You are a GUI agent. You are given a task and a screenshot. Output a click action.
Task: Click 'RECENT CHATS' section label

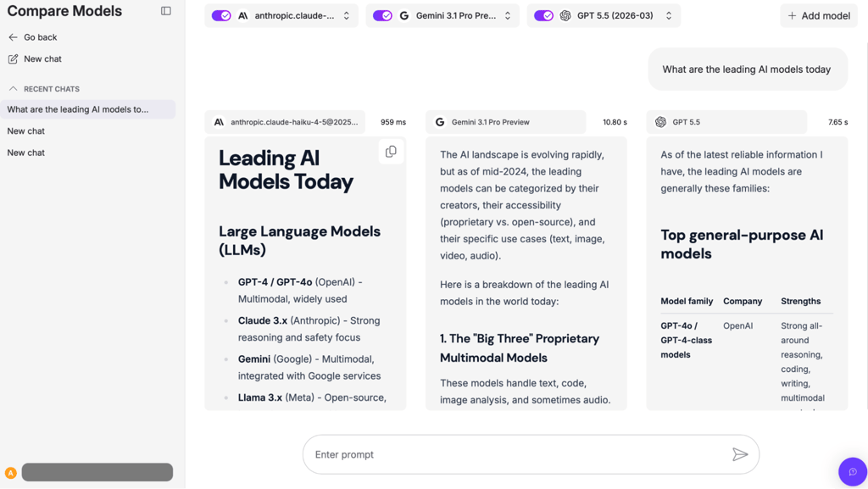pyautogui.click(x=52, y=88)
